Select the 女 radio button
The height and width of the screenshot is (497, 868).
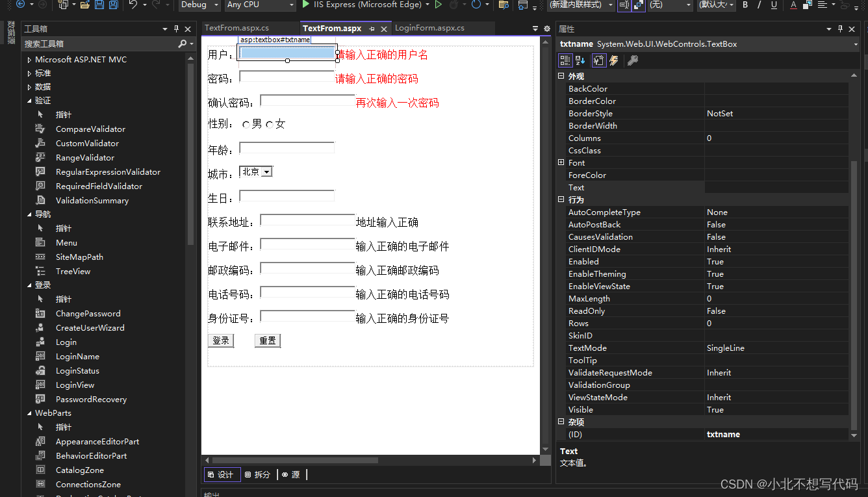tap(269, 123)
